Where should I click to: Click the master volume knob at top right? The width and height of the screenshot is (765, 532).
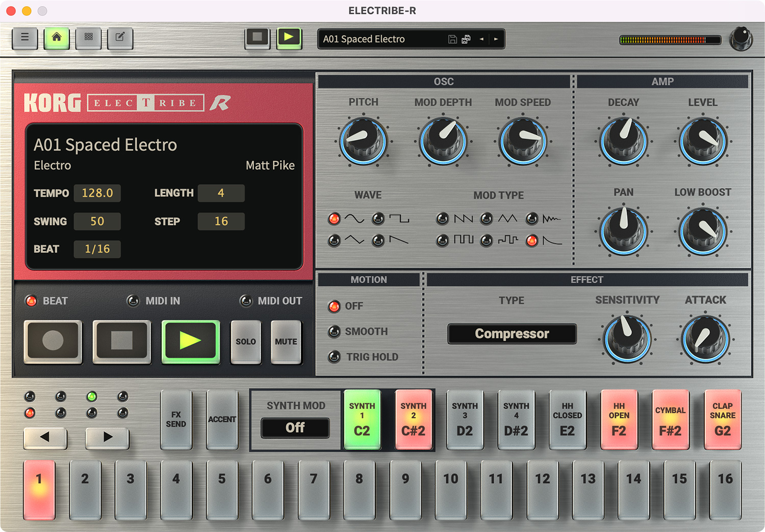pos(741,39)
